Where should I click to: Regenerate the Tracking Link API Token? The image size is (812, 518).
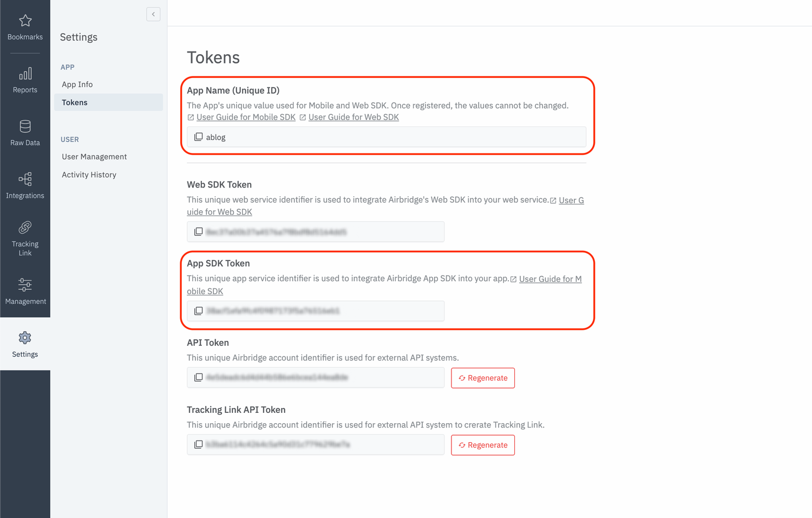(483, 445)
